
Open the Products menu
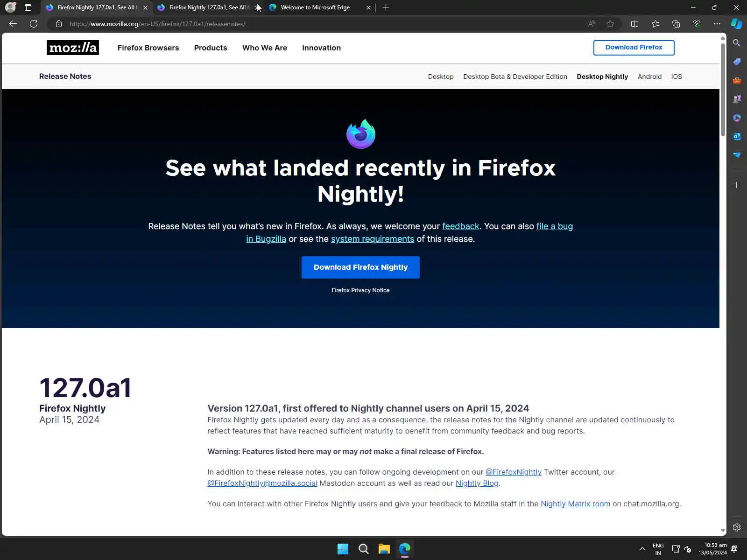tap(211, 48)
